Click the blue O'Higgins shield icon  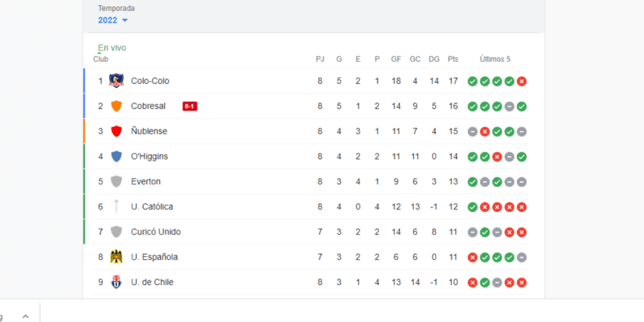tap(116, 156)
